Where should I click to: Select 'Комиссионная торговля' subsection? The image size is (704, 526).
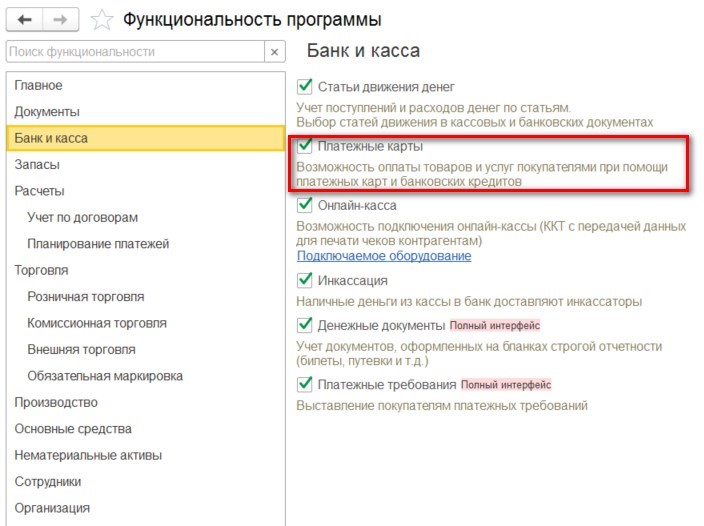pyautogui.click(x=146, y=324)
